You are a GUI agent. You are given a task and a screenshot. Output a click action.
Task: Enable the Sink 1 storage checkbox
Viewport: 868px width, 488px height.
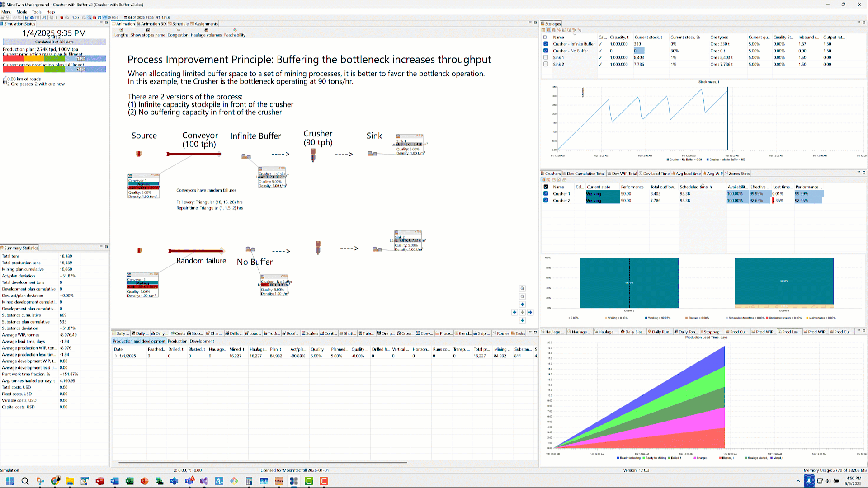pyautogui.click(x=546, y=57)
